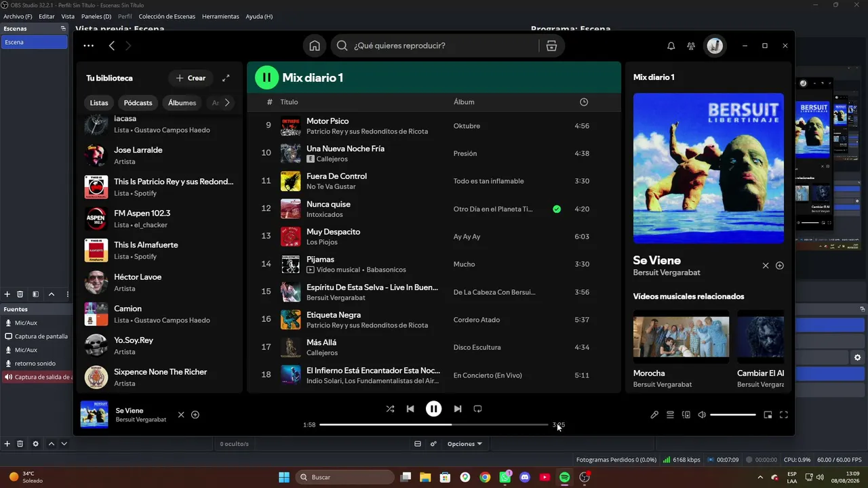Click the duration clock column header
The width and height of the screenshot is (868, 488).
(584, 102)
